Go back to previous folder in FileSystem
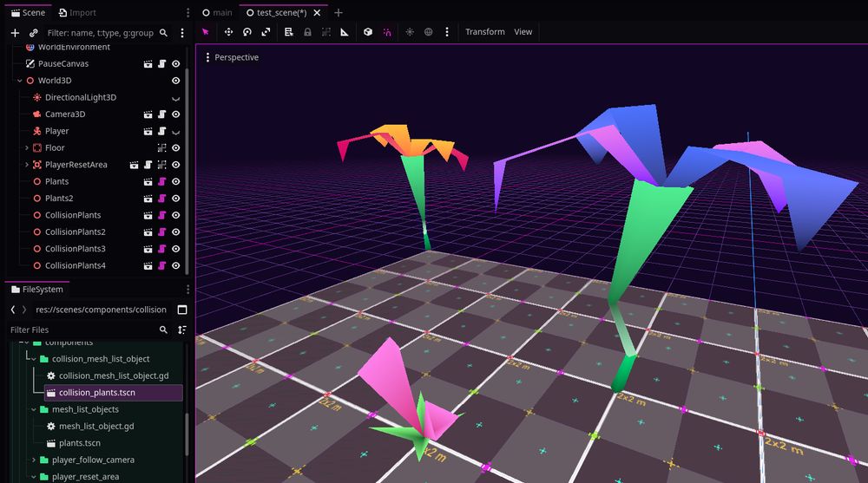The width and height of the screenshot is (868, 483). [x=13, y=310]
